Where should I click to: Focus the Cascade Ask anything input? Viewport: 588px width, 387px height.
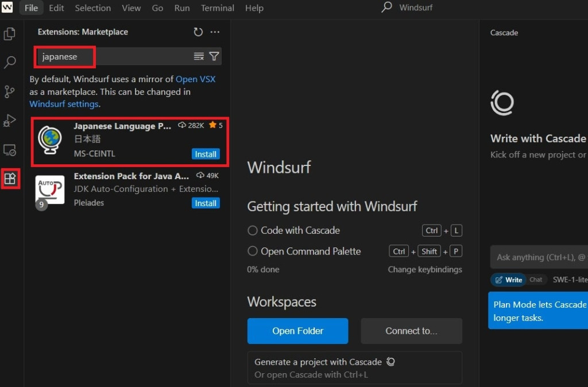point(539,257)
